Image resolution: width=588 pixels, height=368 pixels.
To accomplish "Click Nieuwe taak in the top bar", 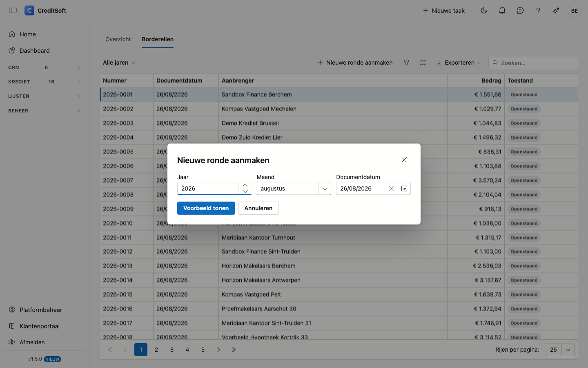I will (x=444, y=11).
